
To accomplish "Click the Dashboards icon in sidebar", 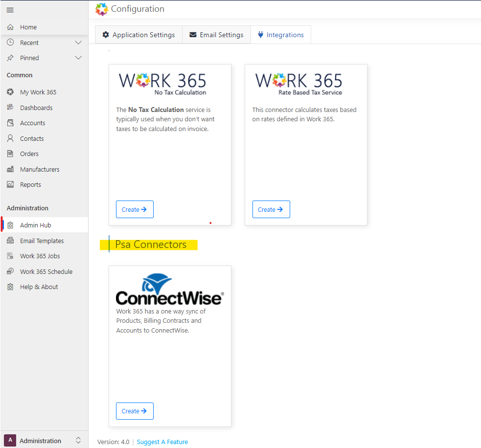I will [x=10, y=107].
